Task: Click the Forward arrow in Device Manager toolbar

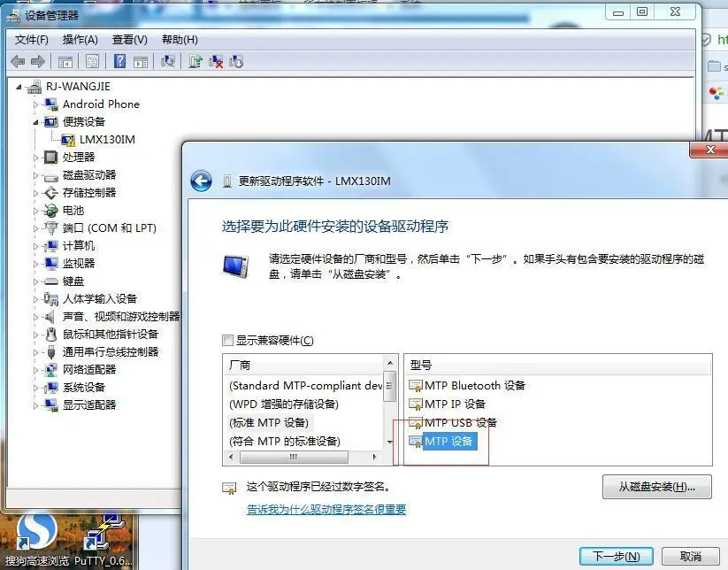Action: 39,60
